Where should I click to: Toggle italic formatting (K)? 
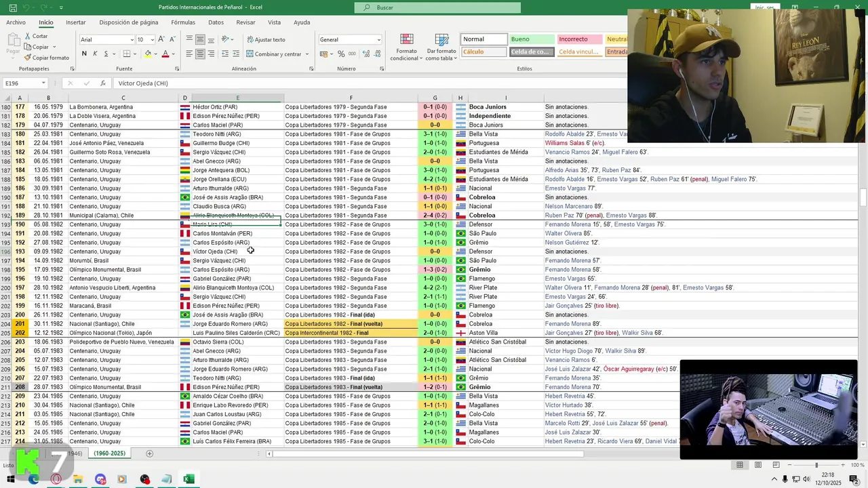coord(95,54)
